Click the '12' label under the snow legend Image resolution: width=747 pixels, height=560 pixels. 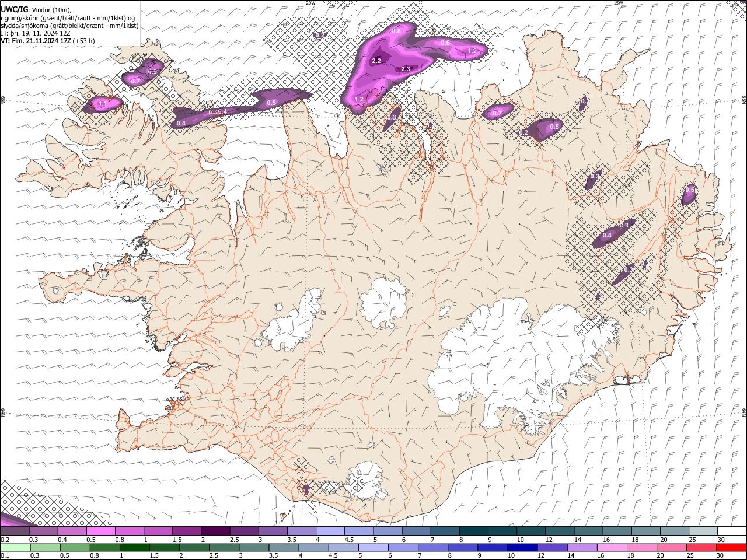[x=548, y=540]
